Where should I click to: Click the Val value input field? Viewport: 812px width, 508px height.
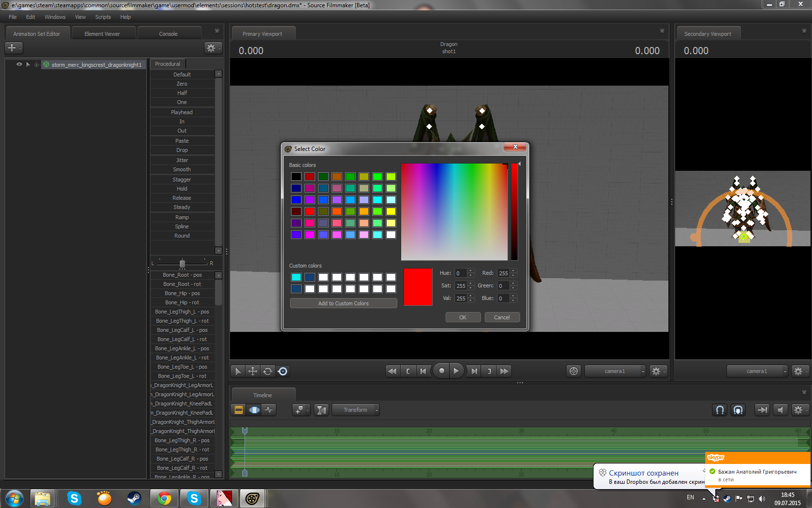click(461, 299)
